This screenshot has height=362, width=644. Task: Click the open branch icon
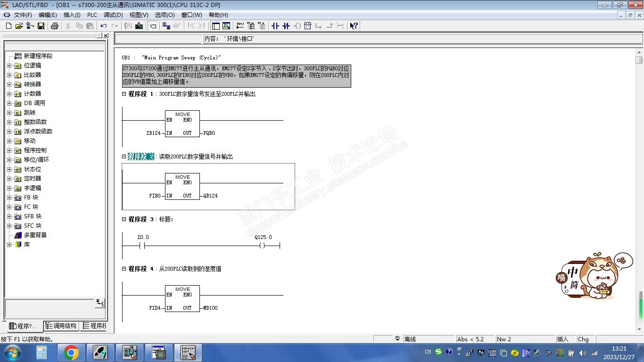tap(319, 26)
